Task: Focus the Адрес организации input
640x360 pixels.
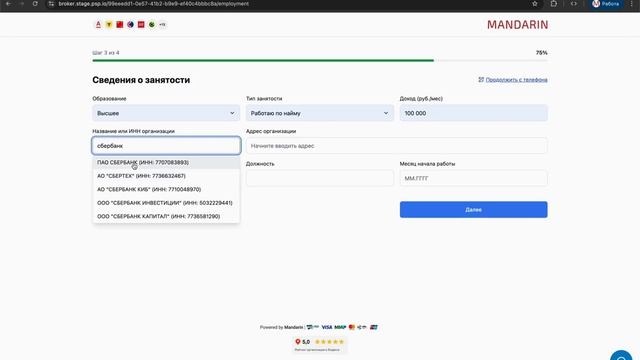Action: click(x=396, y=146)
